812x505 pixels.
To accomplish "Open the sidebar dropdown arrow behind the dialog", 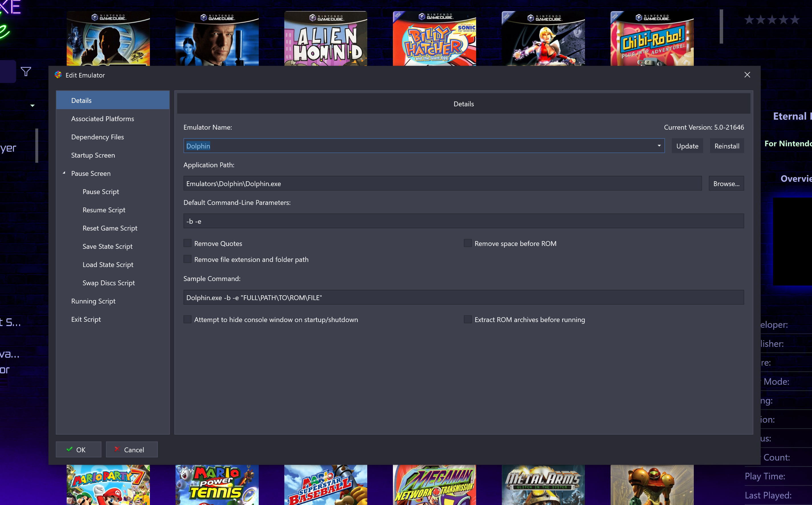I will pos(32,105).
